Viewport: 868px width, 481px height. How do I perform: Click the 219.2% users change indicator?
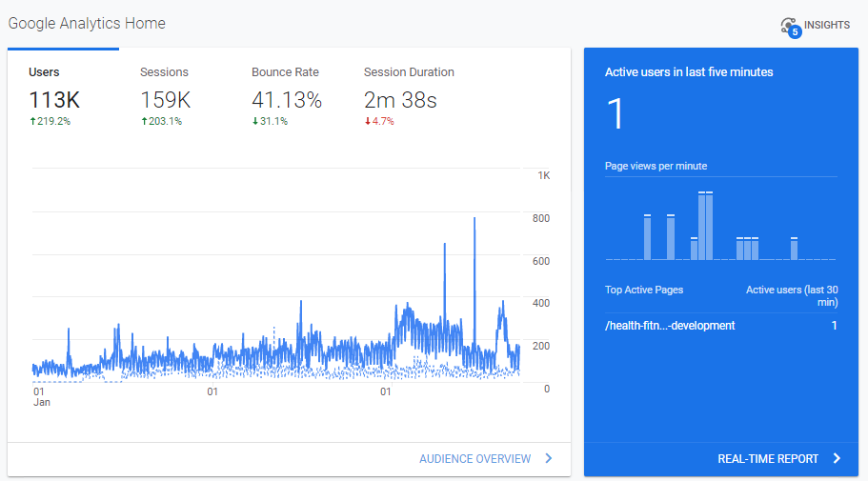(50, 121)
